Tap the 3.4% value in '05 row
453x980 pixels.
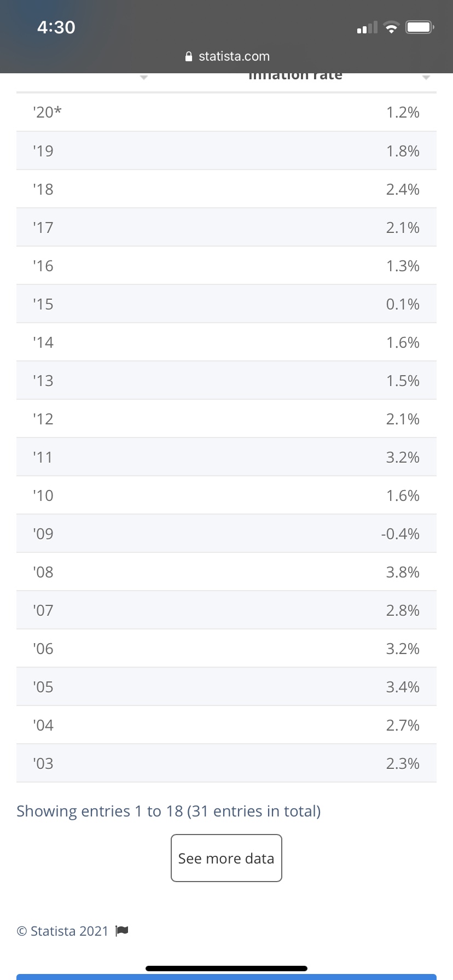coord(403,687)
